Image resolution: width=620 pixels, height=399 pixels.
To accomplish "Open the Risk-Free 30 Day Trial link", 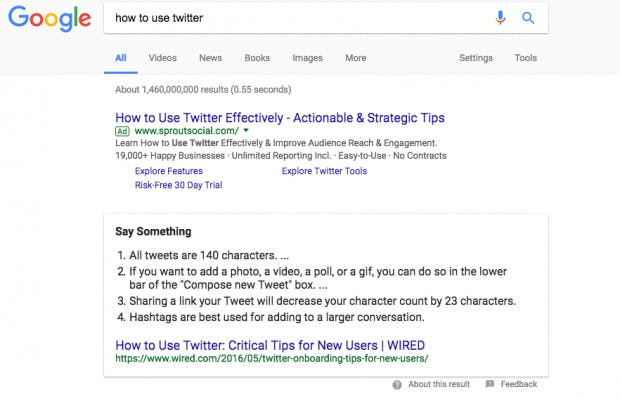I will click(x=178, y=185).
